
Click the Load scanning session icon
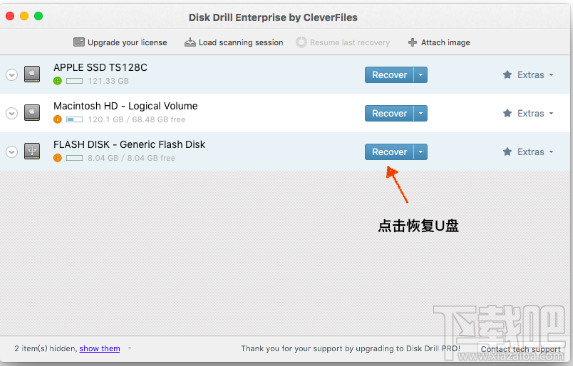click(x=190, y=42)
